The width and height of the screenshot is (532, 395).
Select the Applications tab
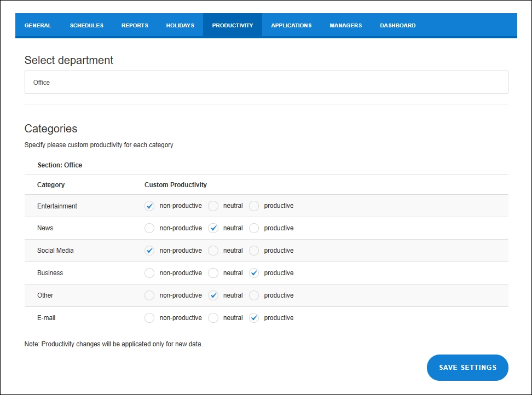[x=291, y=26]
